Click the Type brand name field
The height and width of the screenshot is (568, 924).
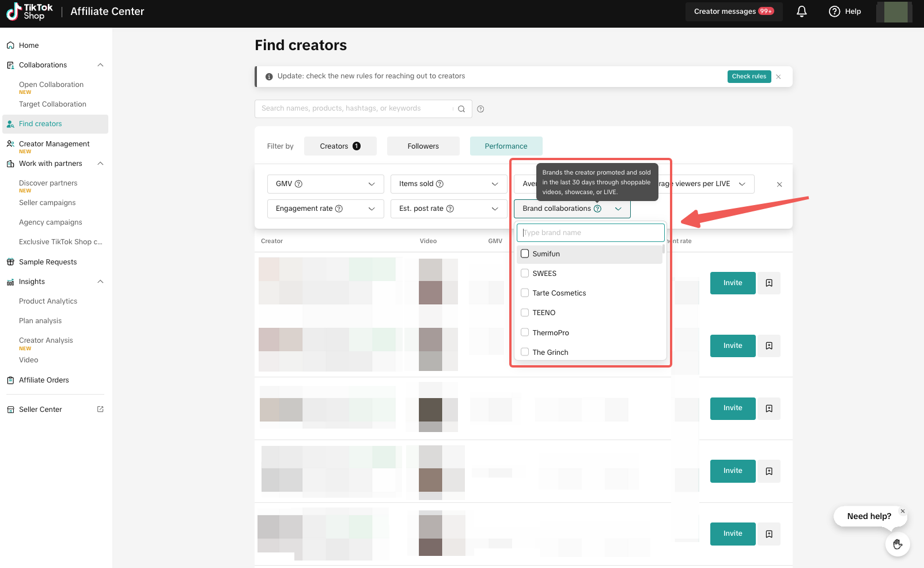point(590,233)
